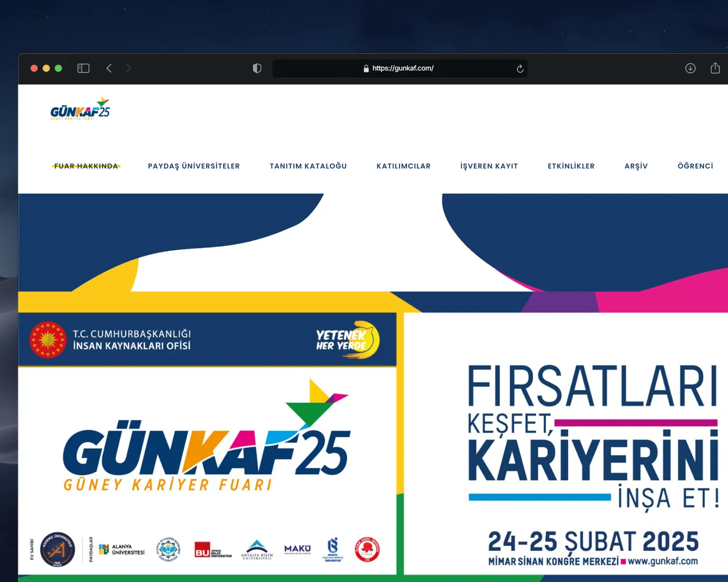
Task: Reload the page with refresh icon
Action: click(520, 69)
